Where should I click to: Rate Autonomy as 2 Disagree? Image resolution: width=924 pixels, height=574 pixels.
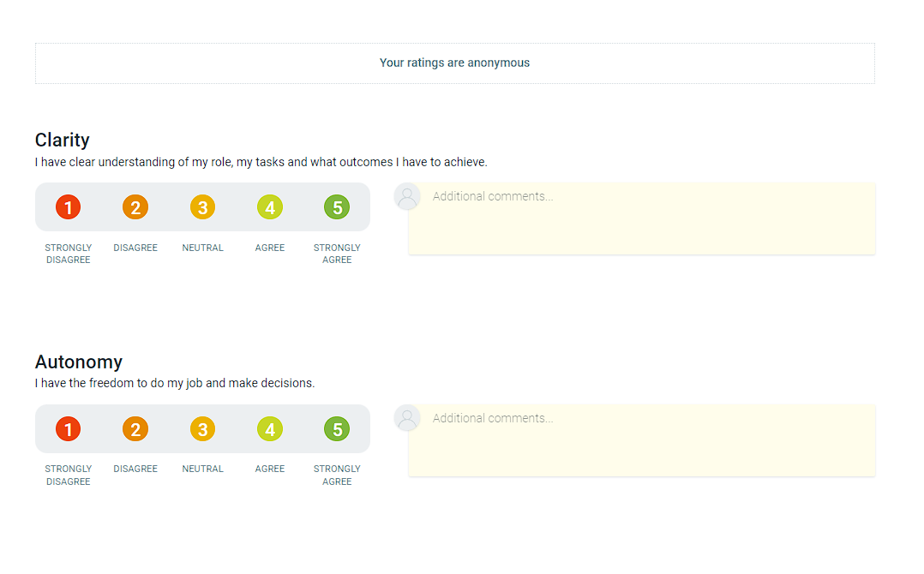click(135, 429)
